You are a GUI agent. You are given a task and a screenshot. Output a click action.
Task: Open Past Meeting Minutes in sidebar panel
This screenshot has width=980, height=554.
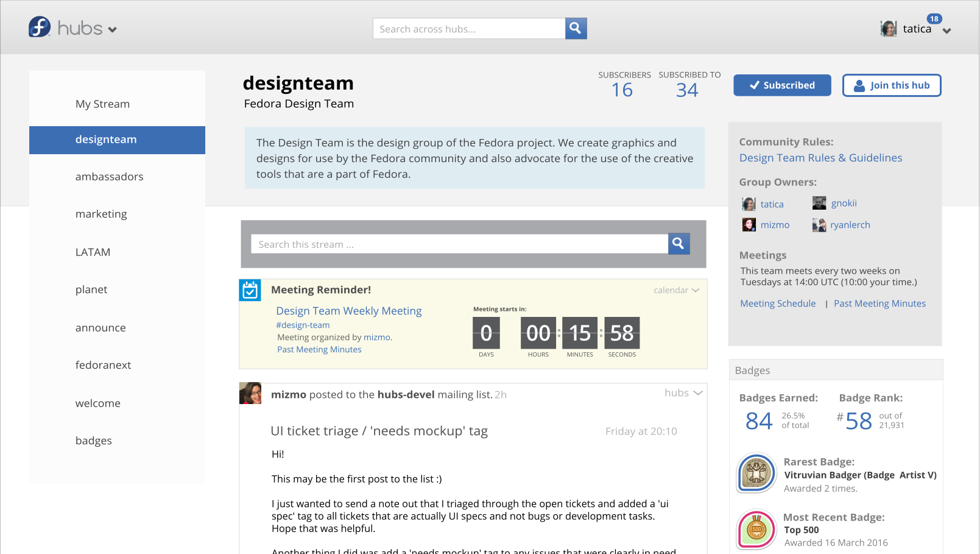(x=880, y=304)
